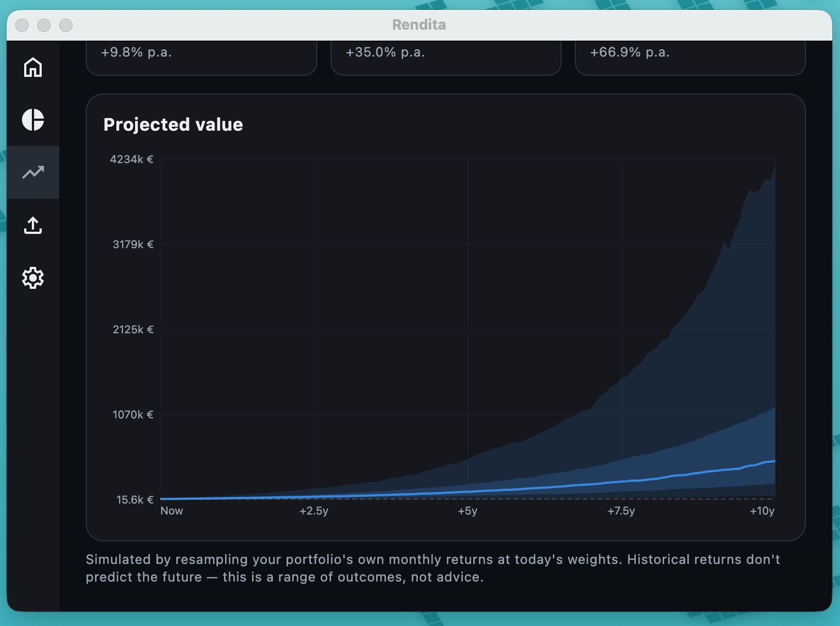Click the "+35.0% p.a." scenario card
Image resolution: width=840 pixels, height=626 pixels.
click(x=446, y=58)
